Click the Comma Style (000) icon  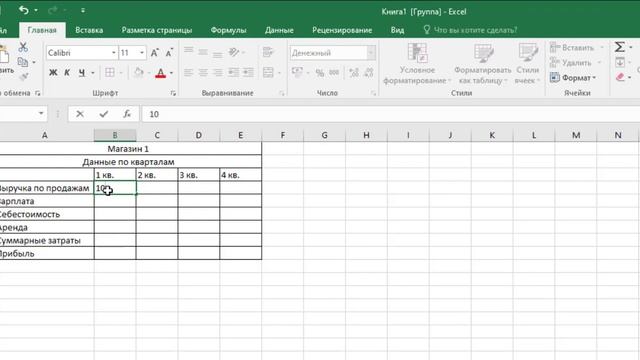click(334, 73)
